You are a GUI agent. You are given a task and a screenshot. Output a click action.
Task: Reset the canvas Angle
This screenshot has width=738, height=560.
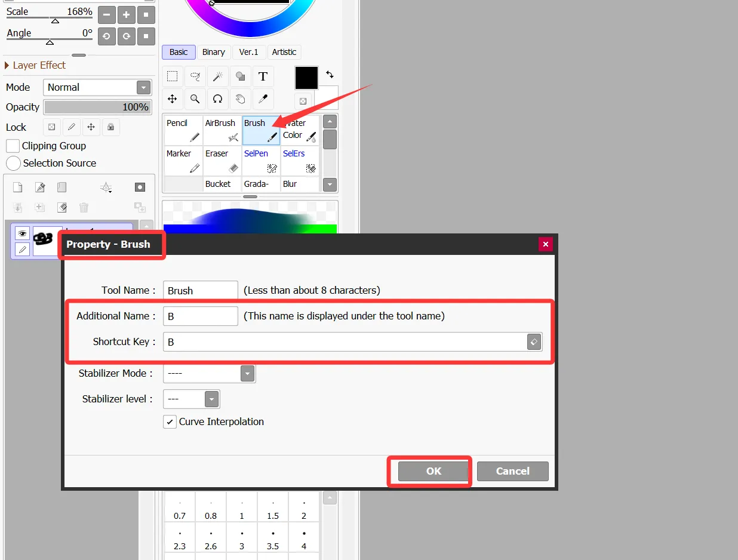pos(146,36)
